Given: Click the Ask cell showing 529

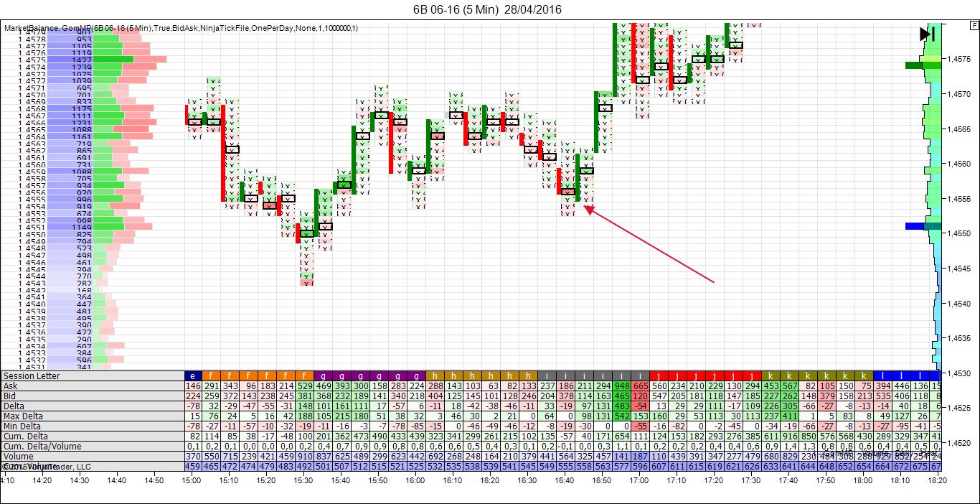Looking at the screenshot, I should tap(306, 386).
